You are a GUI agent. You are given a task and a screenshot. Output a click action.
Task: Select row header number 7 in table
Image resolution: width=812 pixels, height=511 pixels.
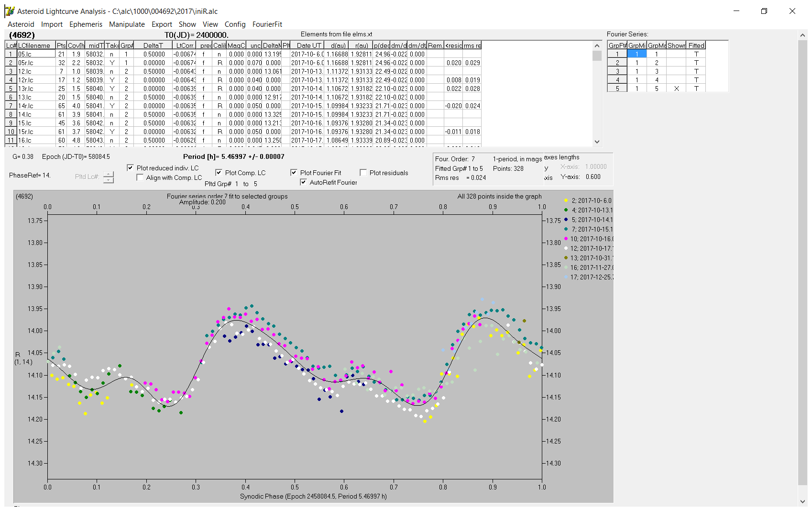11,106
